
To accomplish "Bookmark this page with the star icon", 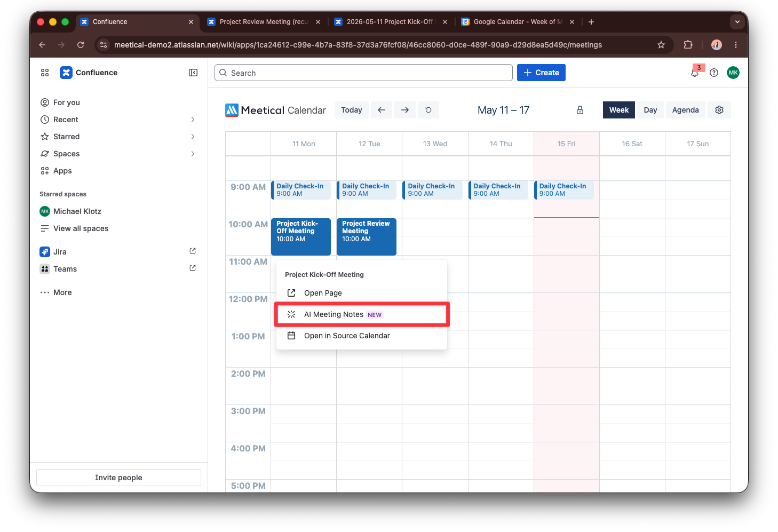I will pyautogui.click(x=661, y=45).
